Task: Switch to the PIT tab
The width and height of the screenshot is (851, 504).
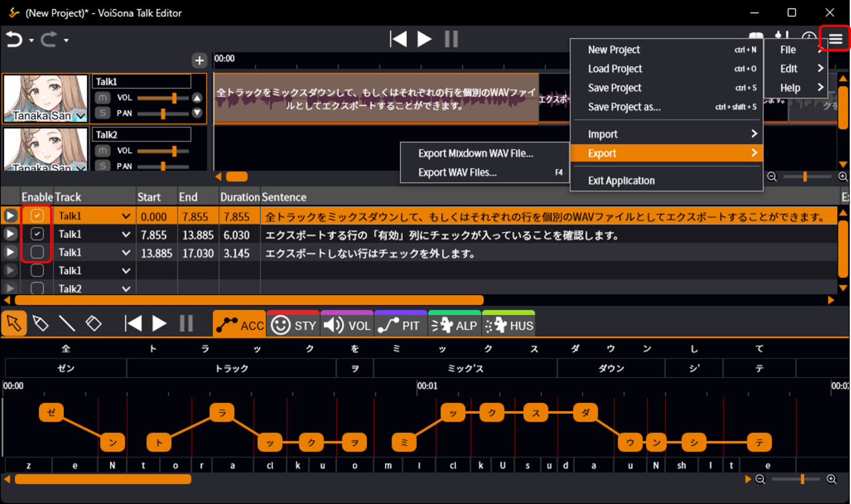Action: (x=400, y=325)
